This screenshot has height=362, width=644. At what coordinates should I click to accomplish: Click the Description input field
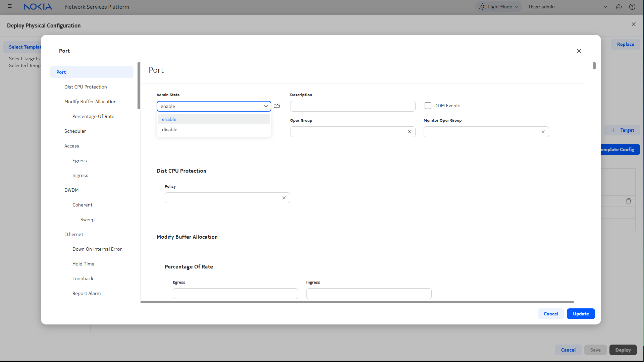tap(353, 106)
